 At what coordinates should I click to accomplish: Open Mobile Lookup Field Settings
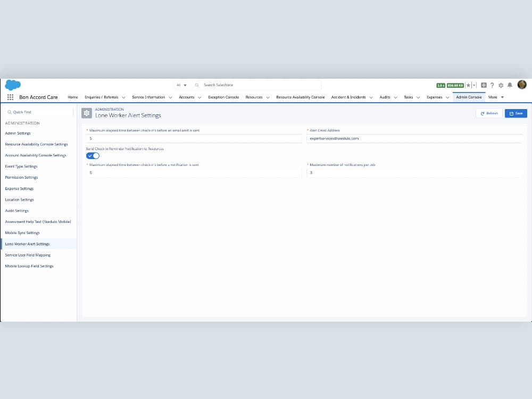29,266
